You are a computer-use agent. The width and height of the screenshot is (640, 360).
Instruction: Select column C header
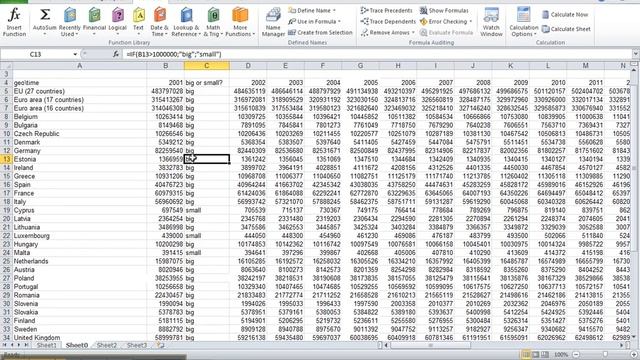click(207, 66)
